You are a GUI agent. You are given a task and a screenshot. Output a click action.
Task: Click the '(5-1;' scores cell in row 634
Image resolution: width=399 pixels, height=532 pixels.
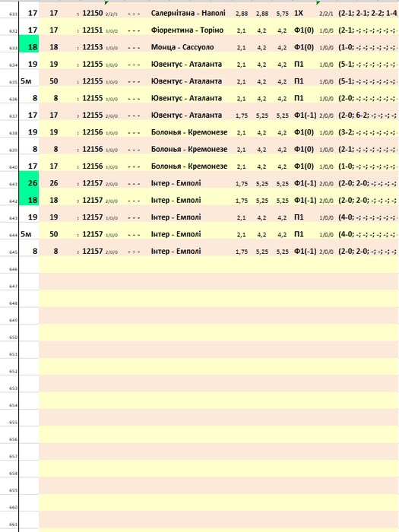[368, 64]
